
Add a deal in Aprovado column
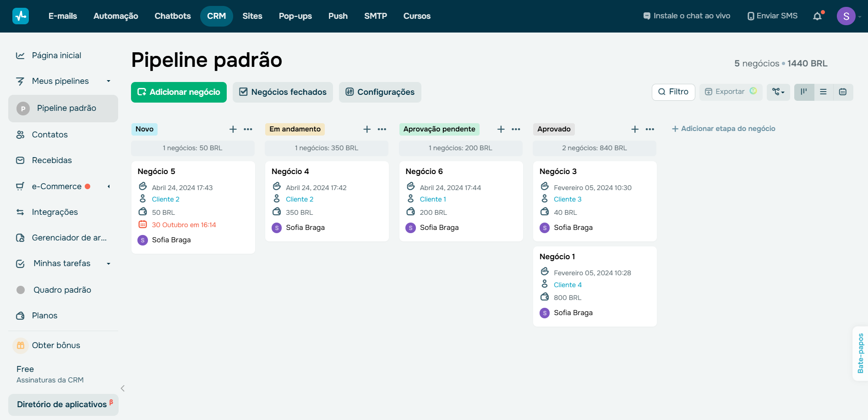[x=635, y=129]
